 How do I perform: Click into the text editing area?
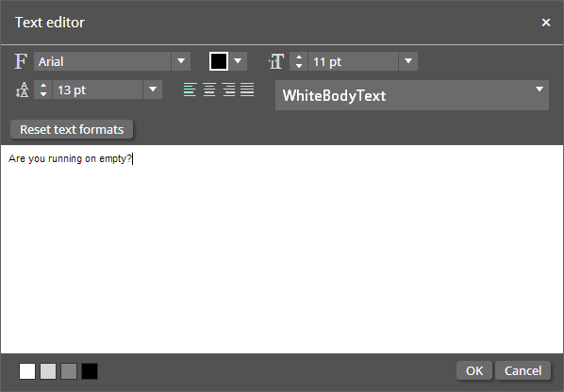click(x=282, y=249)
